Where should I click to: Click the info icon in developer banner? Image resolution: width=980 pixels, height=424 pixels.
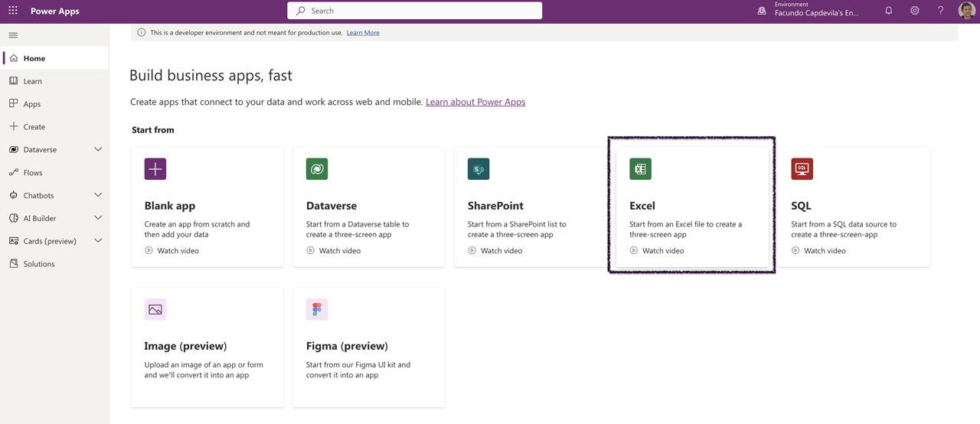click(141, 33)
